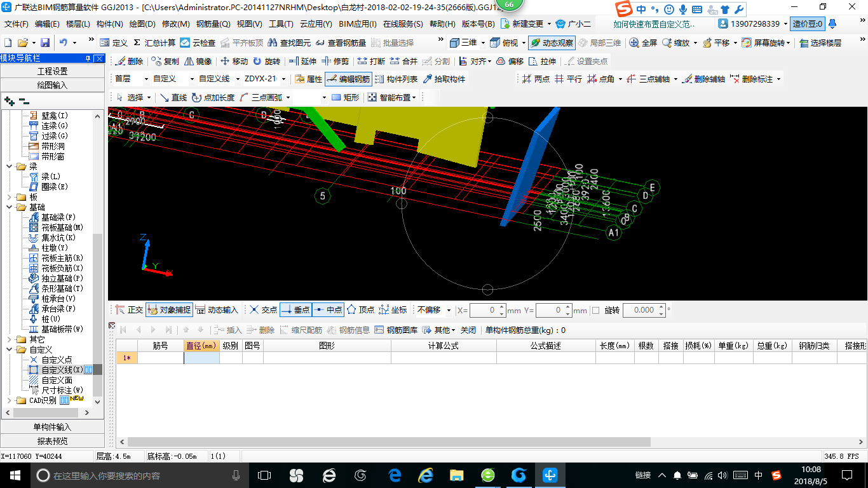Choose the 复制 copy tool

click(x=165, y=62)
